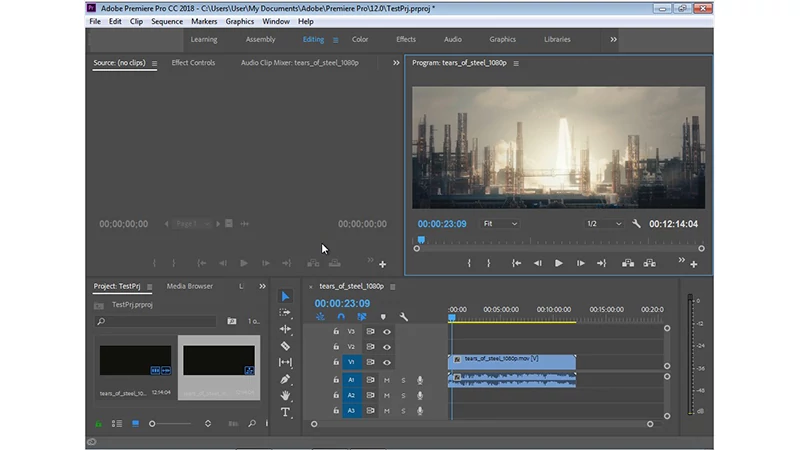800x450 pixels.
Task: Select the Razor tool
Action: coord(285,346)
